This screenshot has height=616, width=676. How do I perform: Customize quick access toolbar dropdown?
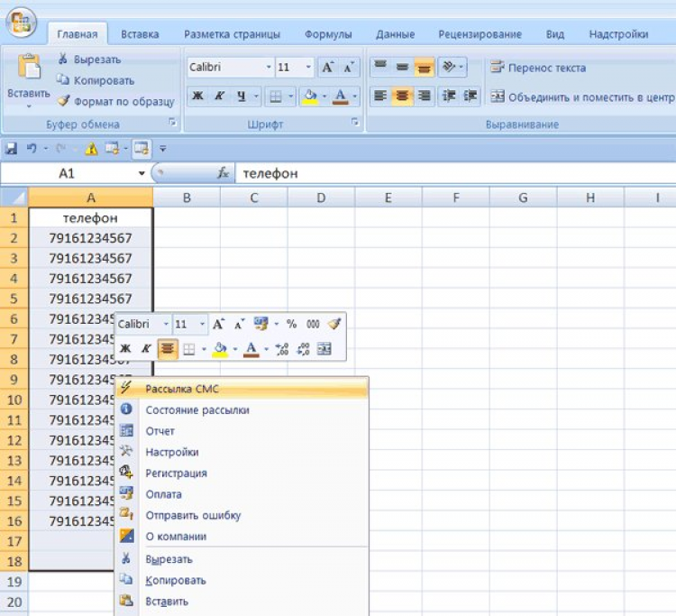[162, 149]
